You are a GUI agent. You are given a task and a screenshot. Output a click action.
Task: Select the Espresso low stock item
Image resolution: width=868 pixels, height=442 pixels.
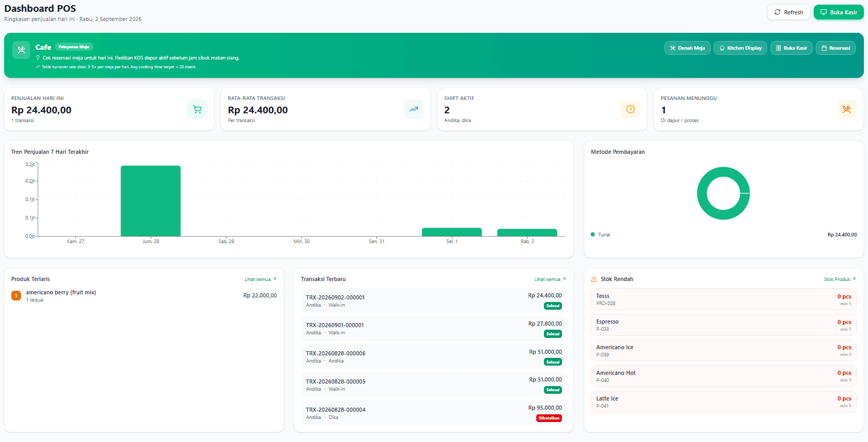click(723, 325)
